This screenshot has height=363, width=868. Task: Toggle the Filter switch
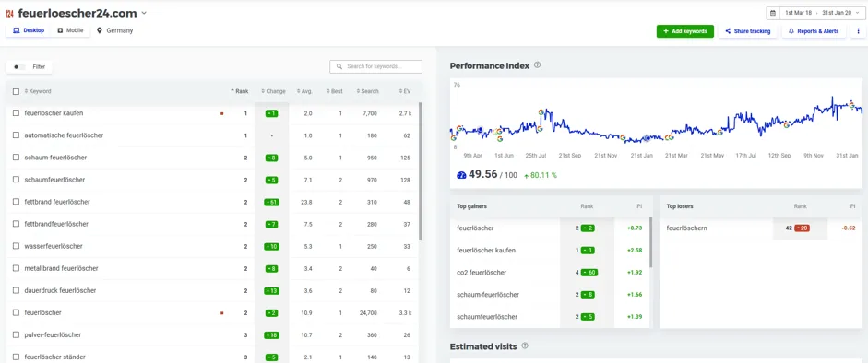18,67
